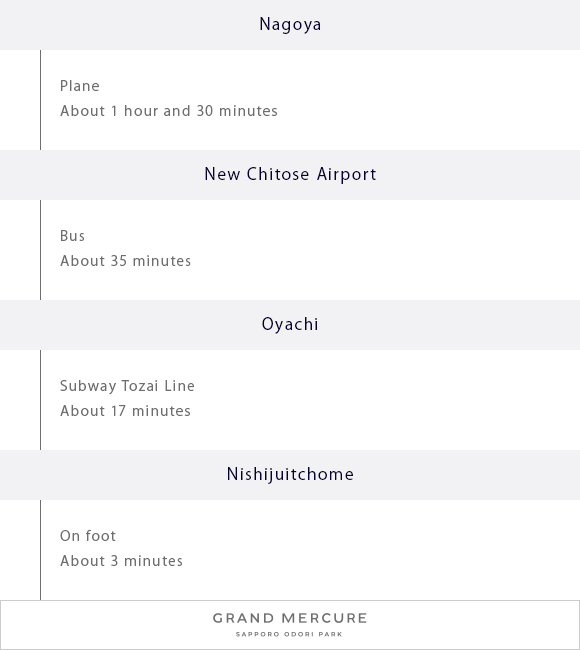Select the Plane transport label
The image size is (580, 650).
pyautogui.click(x=80, y=86)
